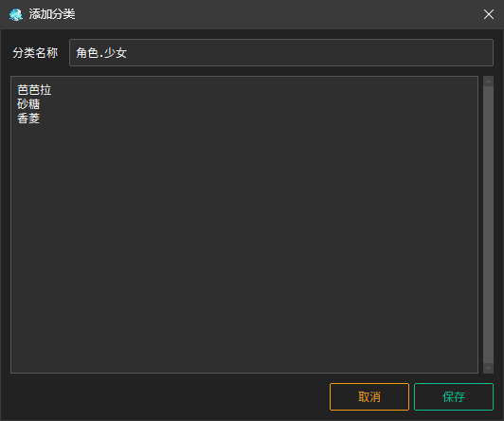
Task: Click the 角色 text in name field
Action: point(87,53)
